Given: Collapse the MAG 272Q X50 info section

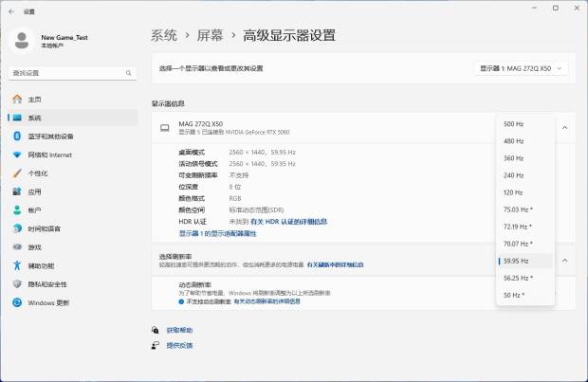Looking at the screenshot, I should tap(564, 128).
